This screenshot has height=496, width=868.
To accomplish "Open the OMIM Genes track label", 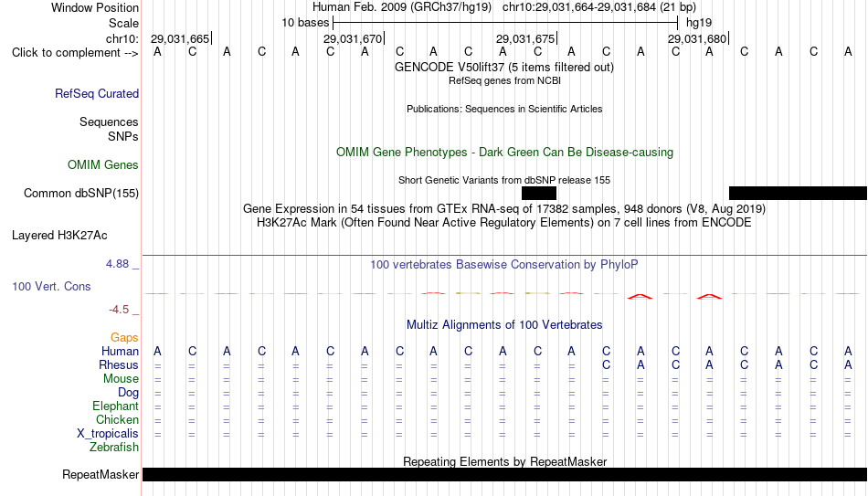I will point(103,165).
